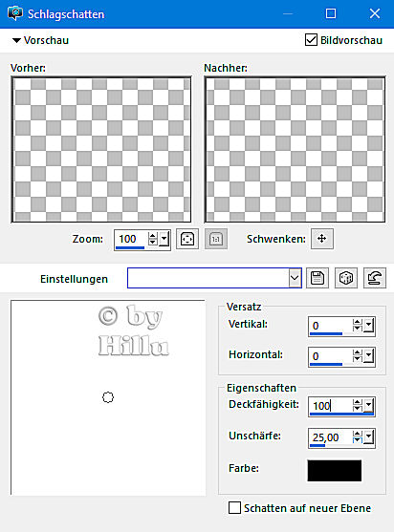
Task: Click the fit-to-window zoom icon
Action: pyautogui.click(x=187, y=239)
